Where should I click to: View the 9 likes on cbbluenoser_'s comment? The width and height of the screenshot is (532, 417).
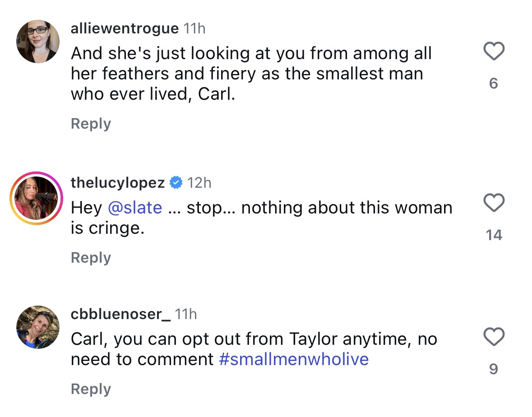494,370
